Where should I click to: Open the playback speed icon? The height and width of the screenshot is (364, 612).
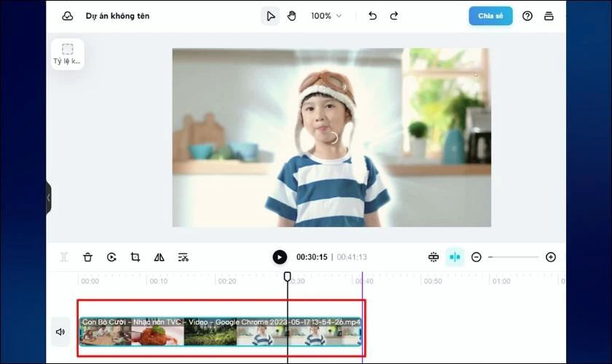click(x=111, y=257)
